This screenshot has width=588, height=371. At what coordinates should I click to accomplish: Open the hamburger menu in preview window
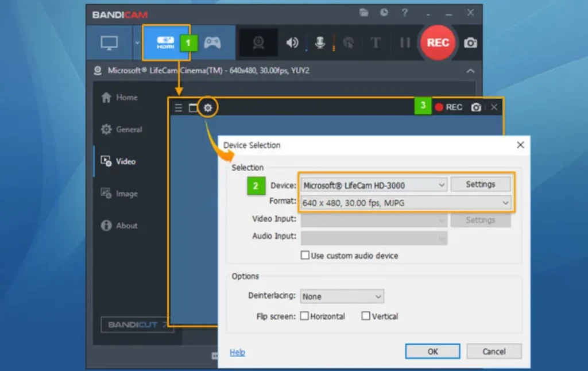(179, 107)
